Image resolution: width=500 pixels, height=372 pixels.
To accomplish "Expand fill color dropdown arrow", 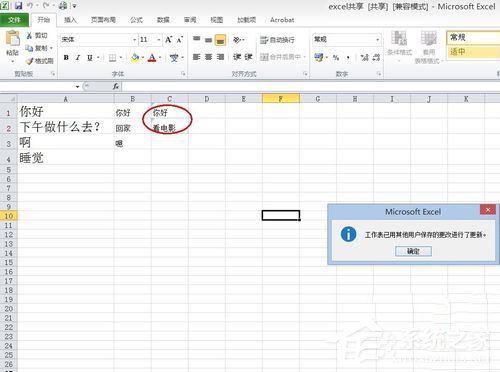I will (x=143, y=58).
